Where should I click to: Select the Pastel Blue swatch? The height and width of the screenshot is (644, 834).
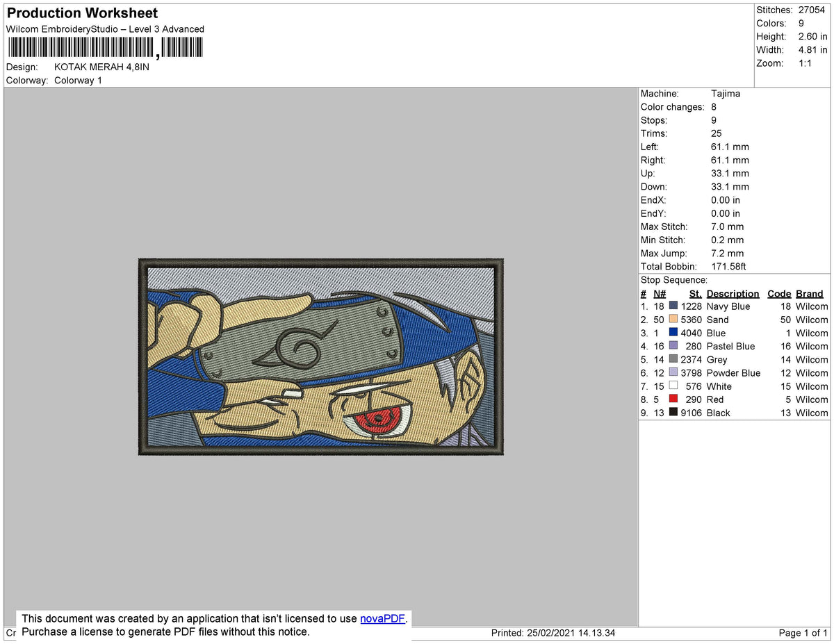(672, 346)
